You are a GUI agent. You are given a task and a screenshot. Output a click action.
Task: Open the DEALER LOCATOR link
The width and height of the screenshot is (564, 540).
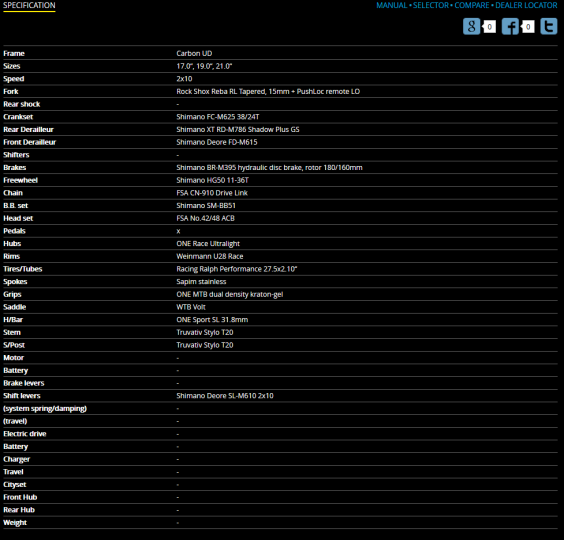pos(526,5)
